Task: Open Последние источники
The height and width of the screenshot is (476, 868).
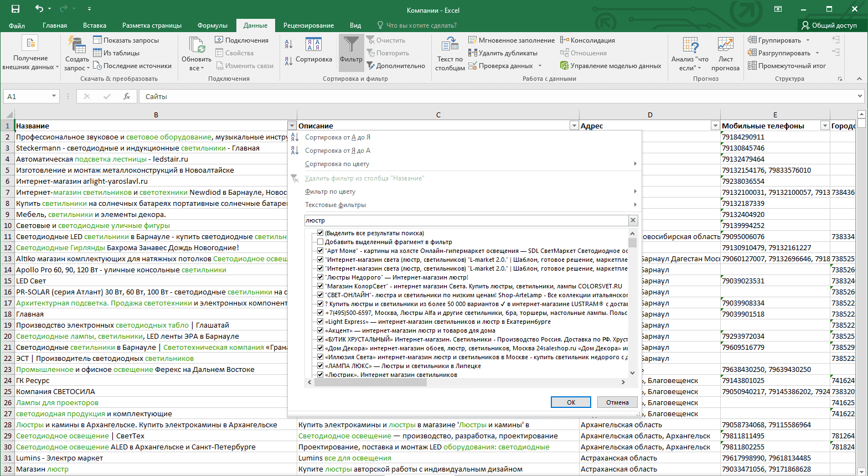Action: pos(132,66)
